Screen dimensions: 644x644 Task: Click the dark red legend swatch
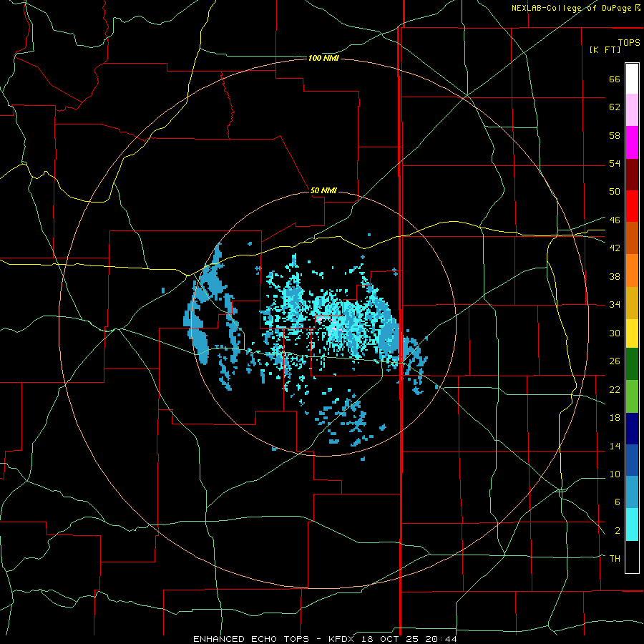[x=632, y=174]
